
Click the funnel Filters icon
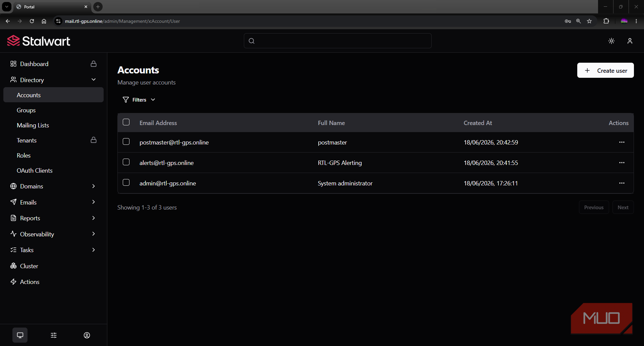click(x=126, y=100)
